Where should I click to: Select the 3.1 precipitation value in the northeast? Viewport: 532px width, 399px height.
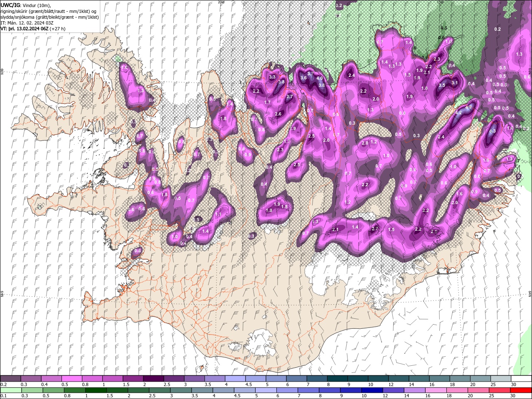(454, 83)
